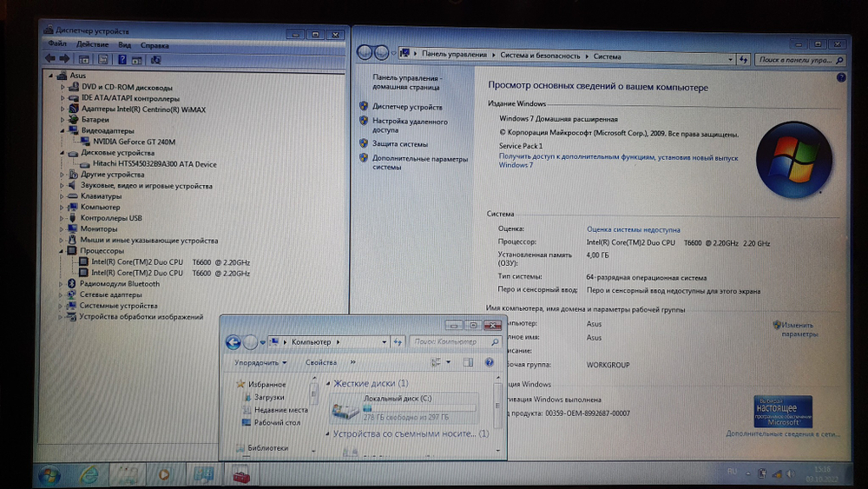Collapse the Дисковые устройства category
Screen dimensions: 868x489
click(62, 153)
